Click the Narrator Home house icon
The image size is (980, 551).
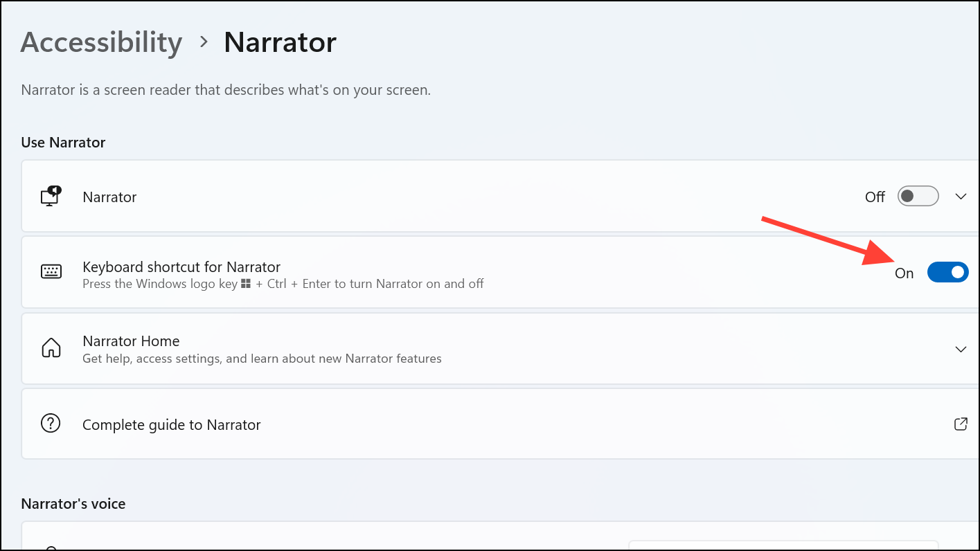51,348
